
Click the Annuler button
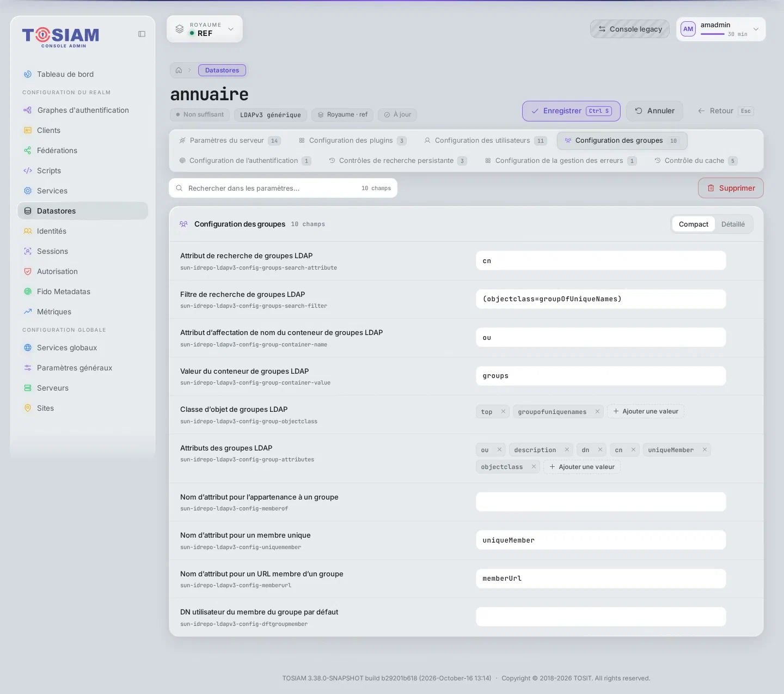click(654, 111)
